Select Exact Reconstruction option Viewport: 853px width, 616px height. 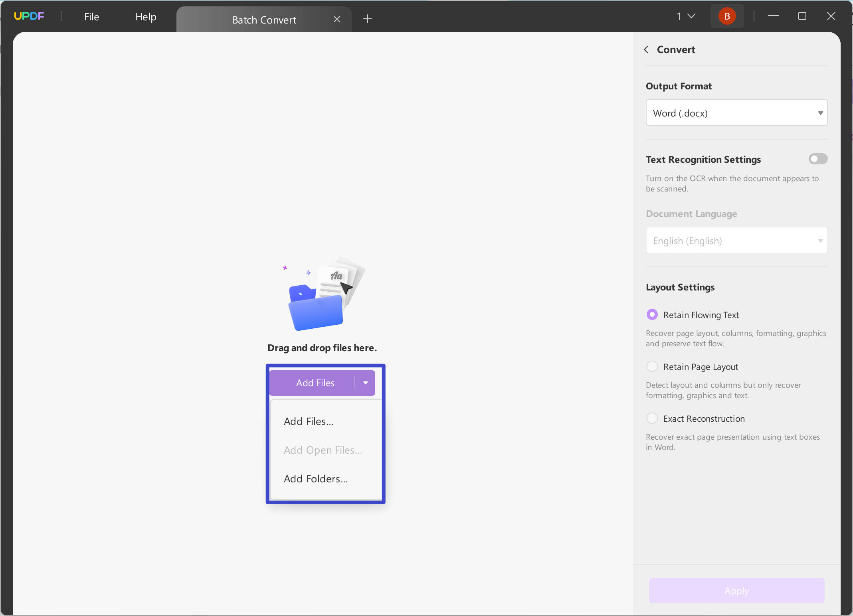[x=651, y=418]
